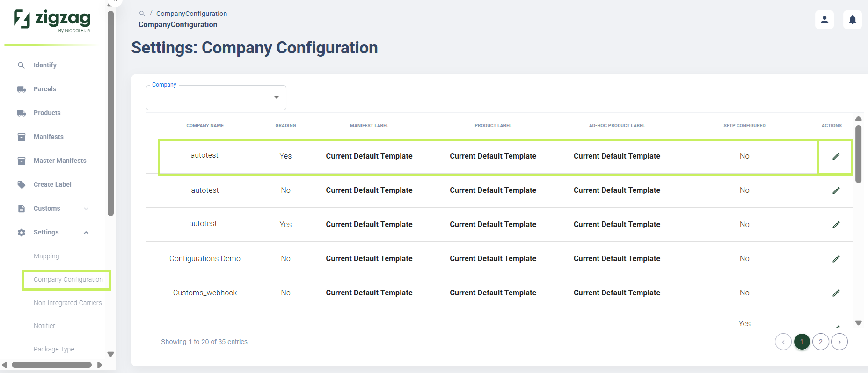The image size is (868, 373).
Task: Open the Mapping settings page
Action: click(x=46, y=256)
